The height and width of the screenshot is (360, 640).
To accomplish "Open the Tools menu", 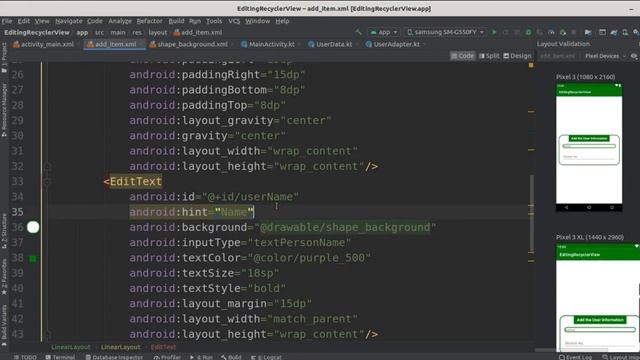I will 214,21.
